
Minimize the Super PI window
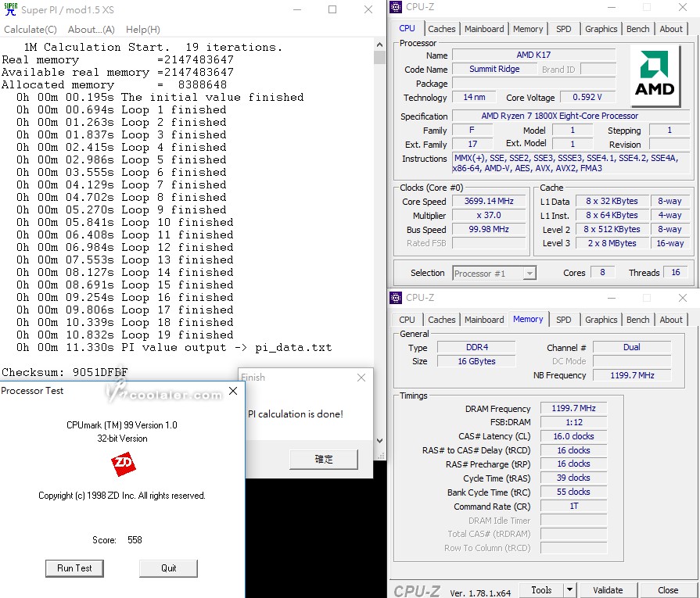click(297, 9)
